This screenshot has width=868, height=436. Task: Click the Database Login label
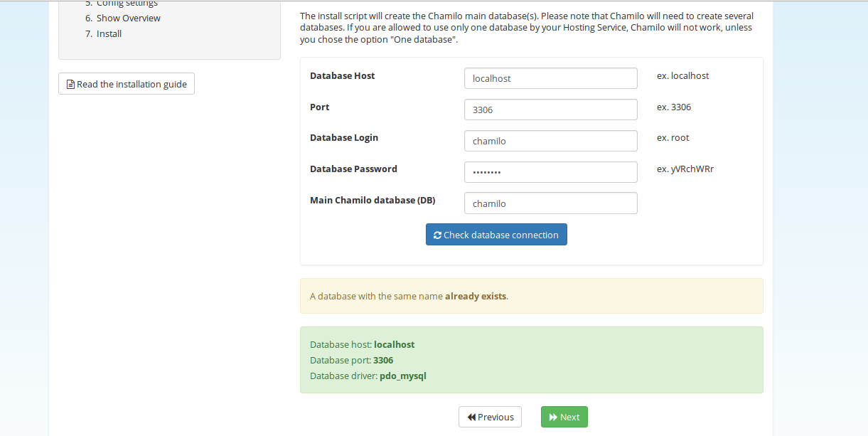(x=344, y=137)
